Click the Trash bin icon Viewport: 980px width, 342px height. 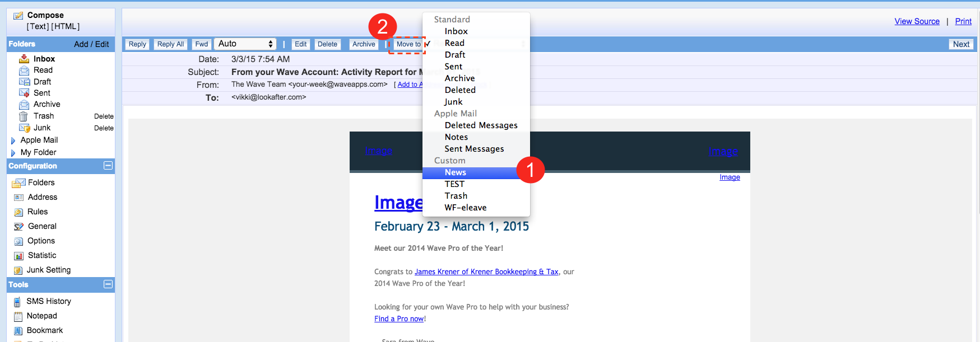tap(24, 116)
